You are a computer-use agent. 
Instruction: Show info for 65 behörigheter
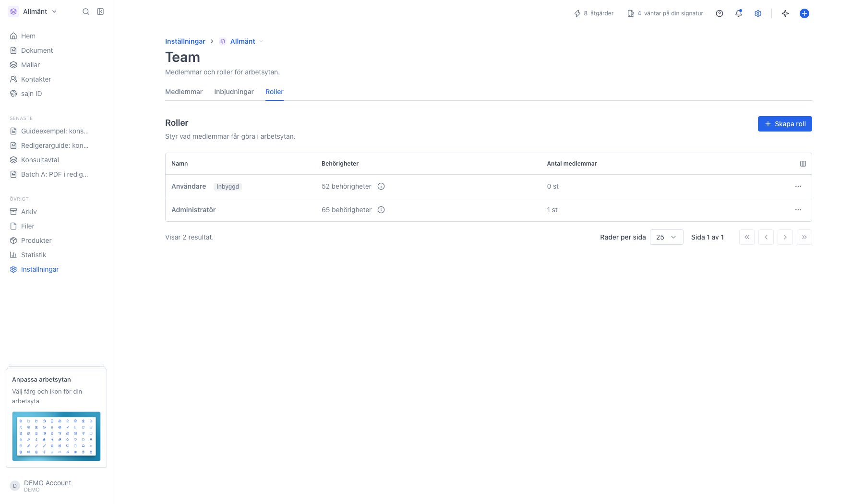[381, 210]
